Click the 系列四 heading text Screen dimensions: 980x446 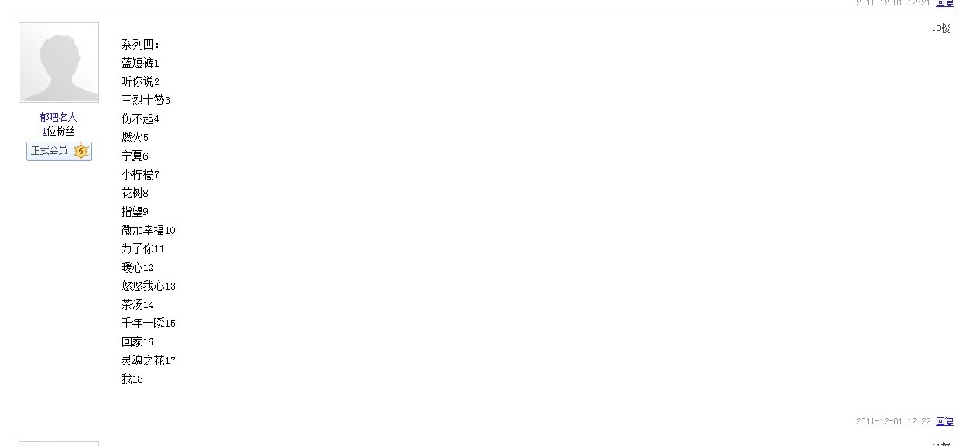click(140, 44)
